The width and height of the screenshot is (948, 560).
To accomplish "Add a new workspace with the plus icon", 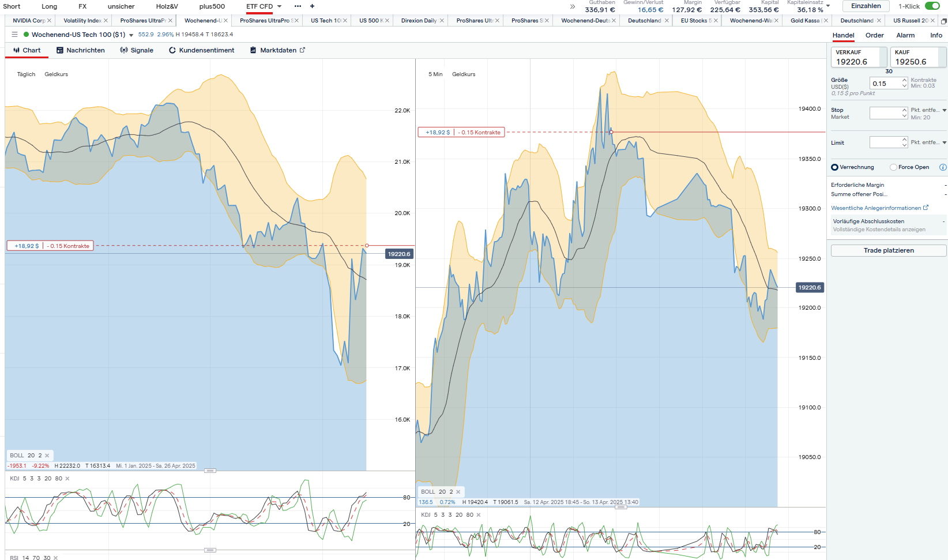I will click(x=313, y=6).
